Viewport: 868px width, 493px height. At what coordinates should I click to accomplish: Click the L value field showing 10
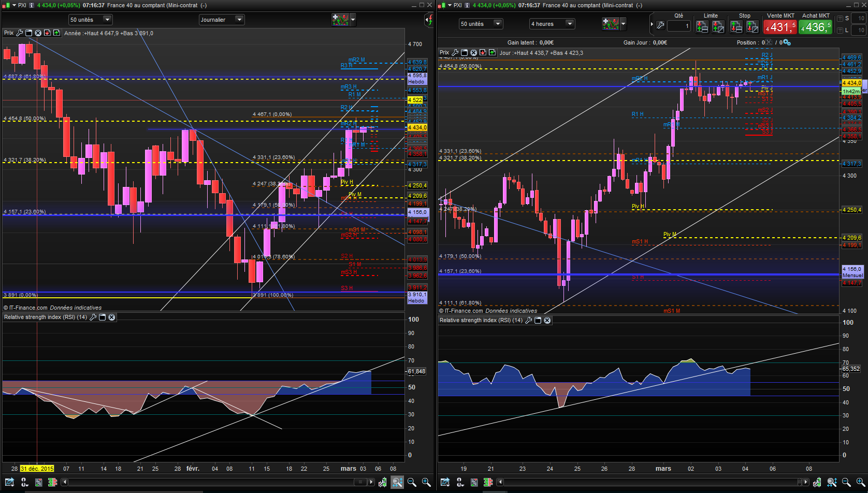point(858,30)
